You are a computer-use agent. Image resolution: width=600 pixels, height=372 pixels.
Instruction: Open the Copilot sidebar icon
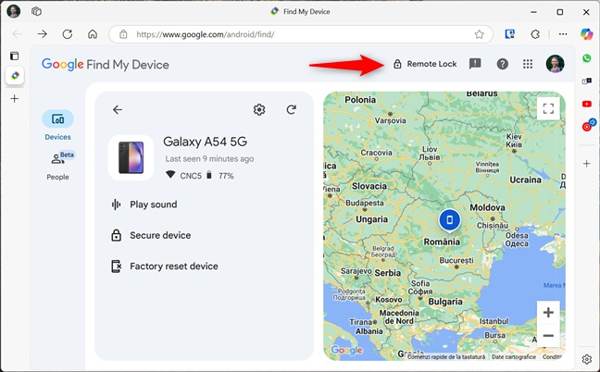coord(586,34)
